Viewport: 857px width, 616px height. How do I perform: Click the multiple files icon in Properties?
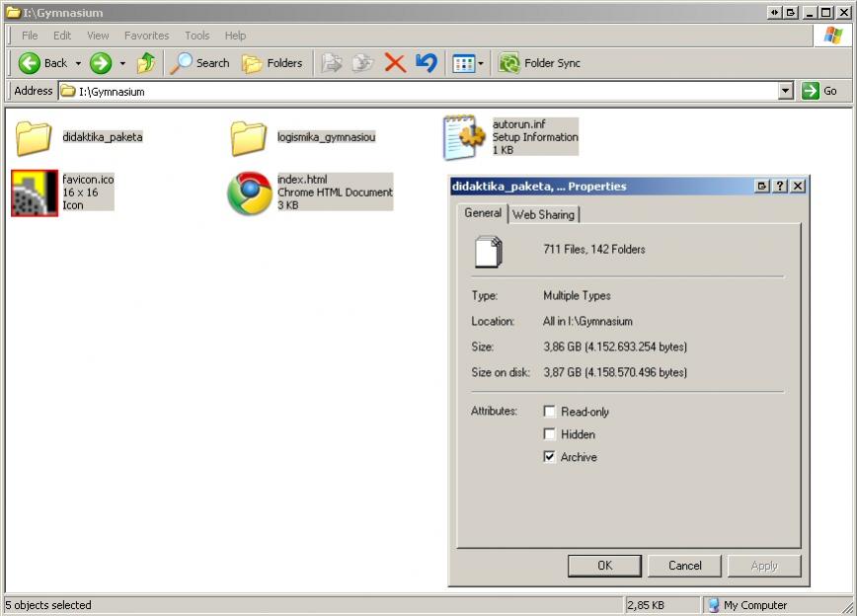488,252
